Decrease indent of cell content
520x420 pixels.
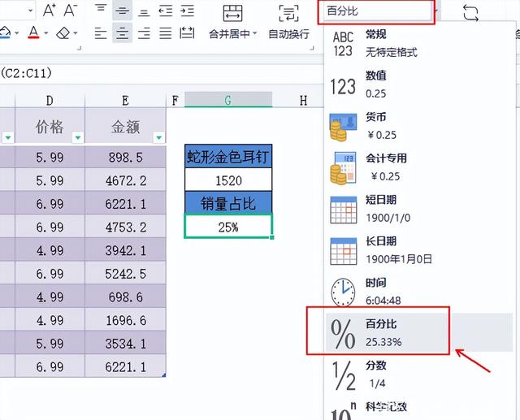pos(165,11)
